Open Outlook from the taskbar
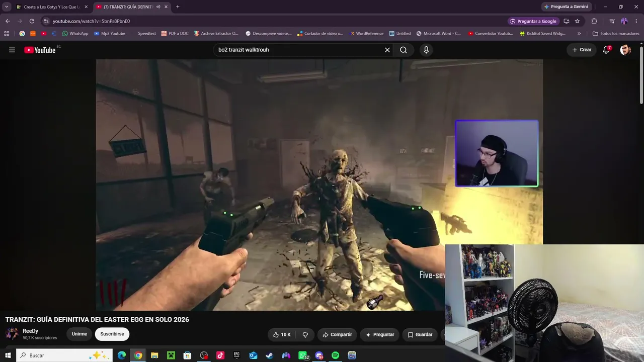 coord(253,355)
